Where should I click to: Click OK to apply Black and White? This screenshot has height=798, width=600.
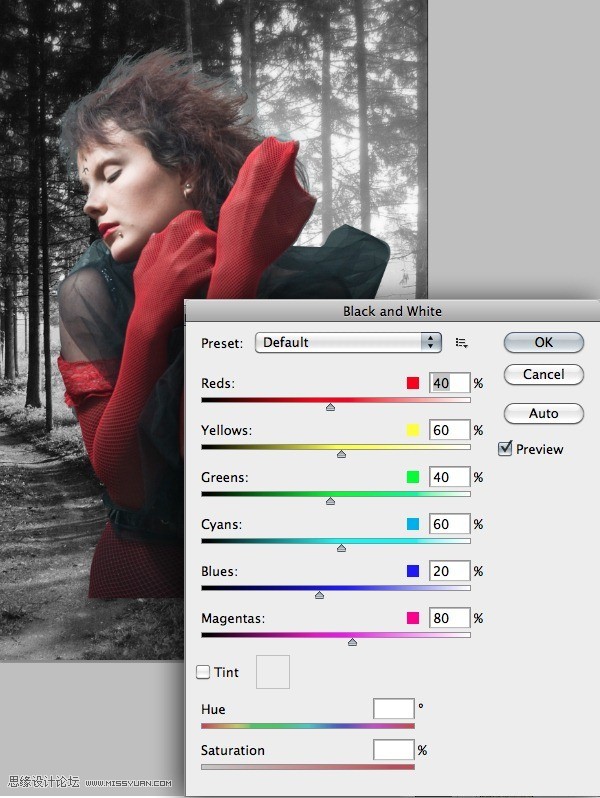click(543, 342)
